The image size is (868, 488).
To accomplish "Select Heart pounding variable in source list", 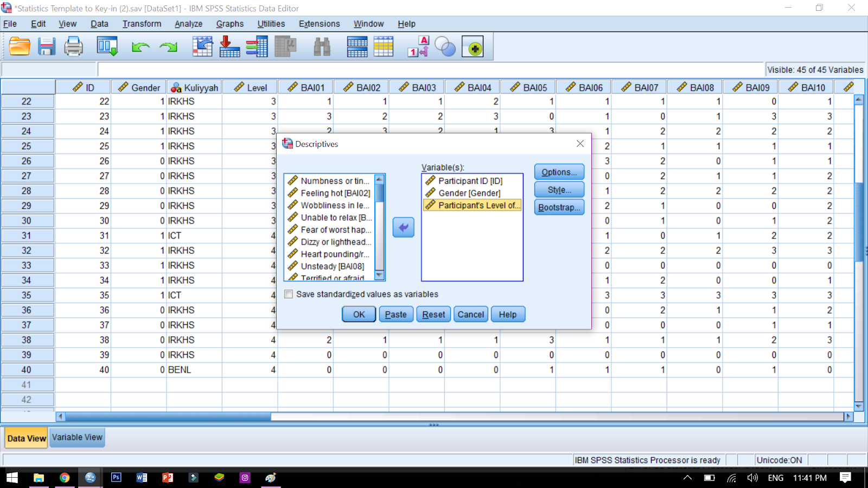I will 329,254.
